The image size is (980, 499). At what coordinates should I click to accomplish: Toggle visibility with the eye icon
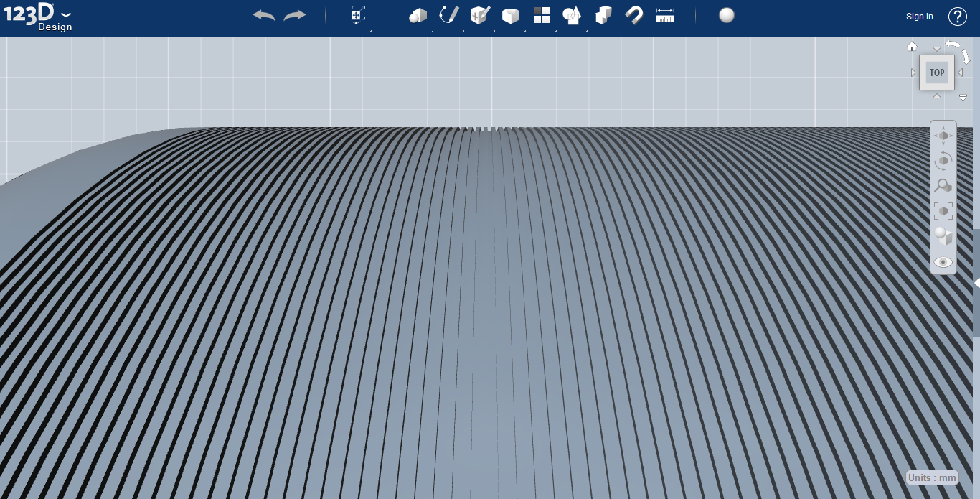coord(943,261)
